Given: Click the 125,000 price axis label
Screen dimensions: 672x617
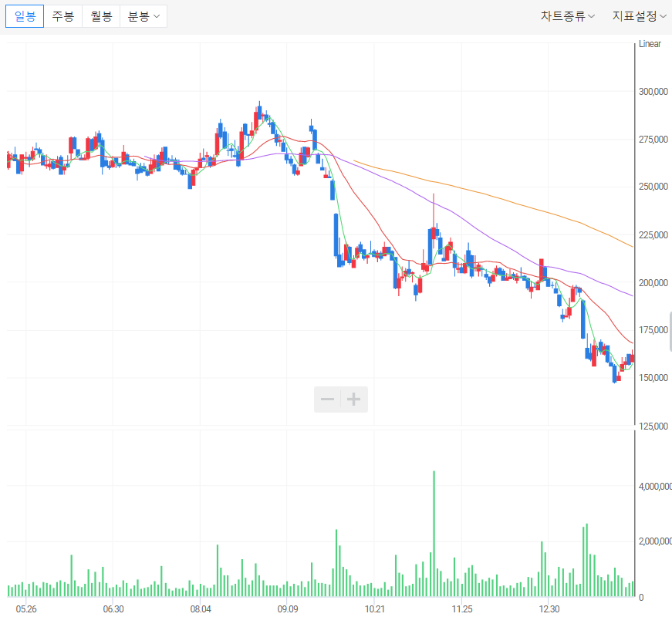Looking at the screenshot, I should tap(653, 426).
